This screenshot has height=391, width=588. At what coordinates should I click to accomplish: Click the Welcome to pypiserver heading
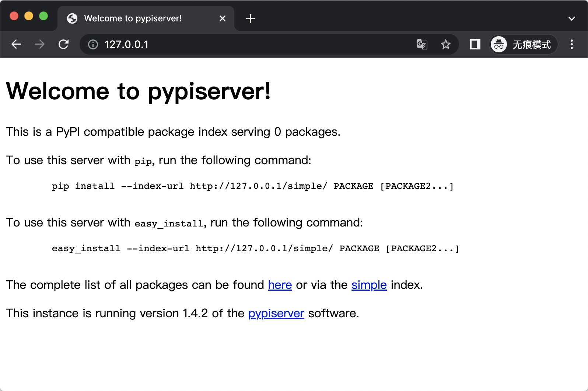[139, 91]
